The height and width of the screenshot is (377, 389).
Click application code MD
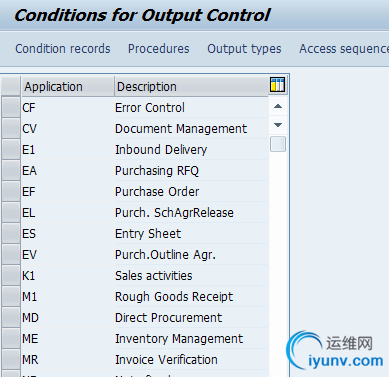pos(30,318)
